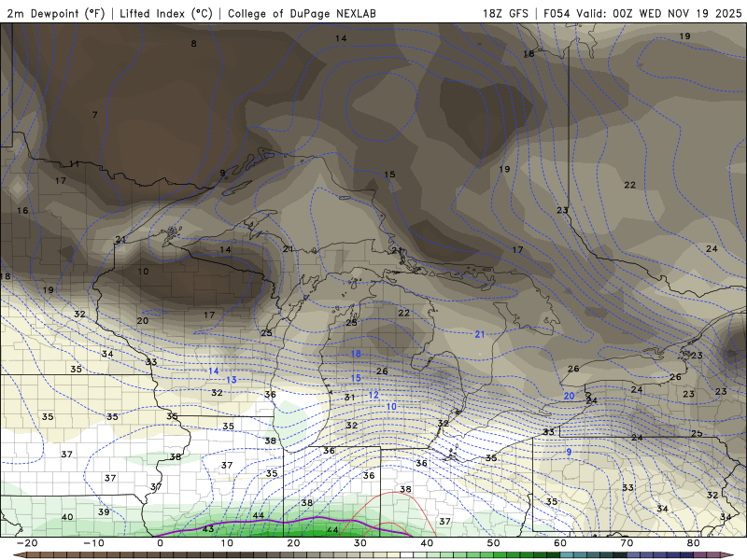Click the blue contour label 18
The image size is (747, 560).
coord(356,354)
